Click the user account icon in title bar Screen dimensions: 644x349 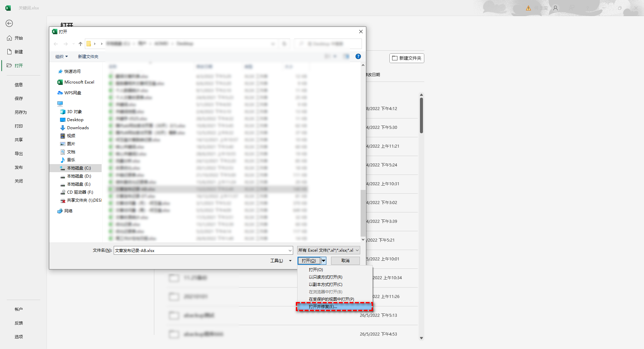click(555, 8)
